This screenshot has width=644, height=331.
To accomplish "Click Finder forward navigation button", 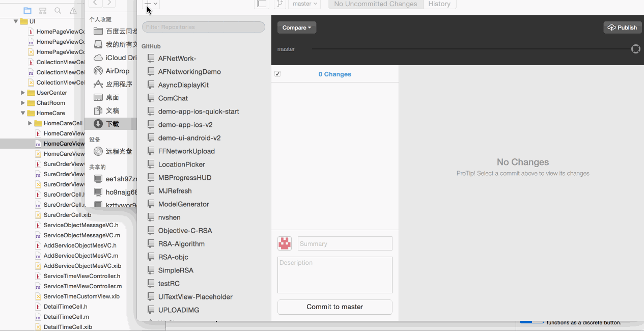I will [108, 4].
